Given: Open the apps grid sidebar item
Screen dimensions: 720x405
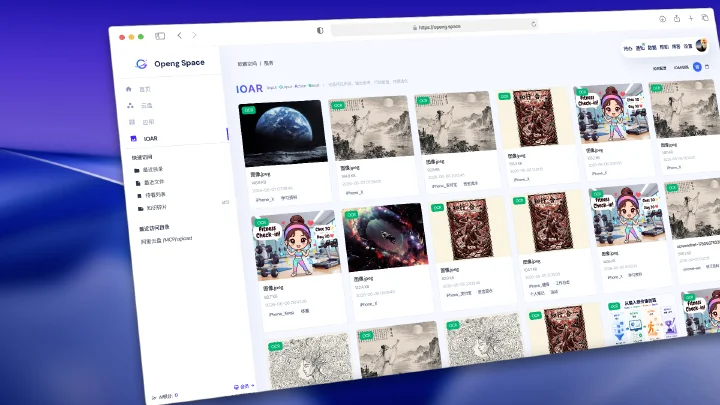Looking at the screenshot, I should click(142, 122).
